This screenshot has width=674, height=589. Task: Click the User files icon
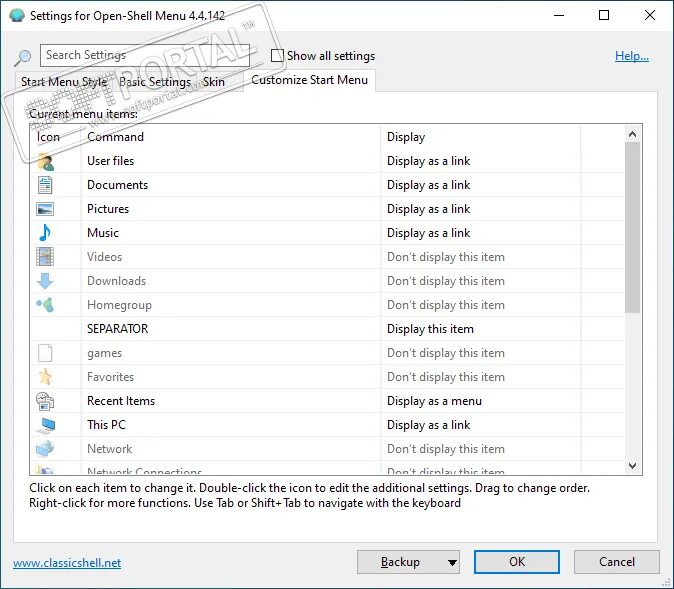coord(45,161)
